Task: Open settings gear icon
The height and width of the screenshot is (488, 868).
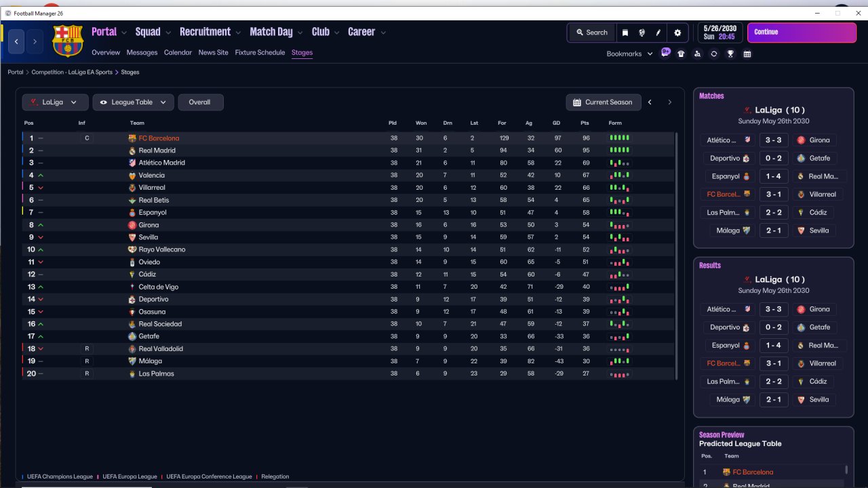Action: click(x=677, y=33)
